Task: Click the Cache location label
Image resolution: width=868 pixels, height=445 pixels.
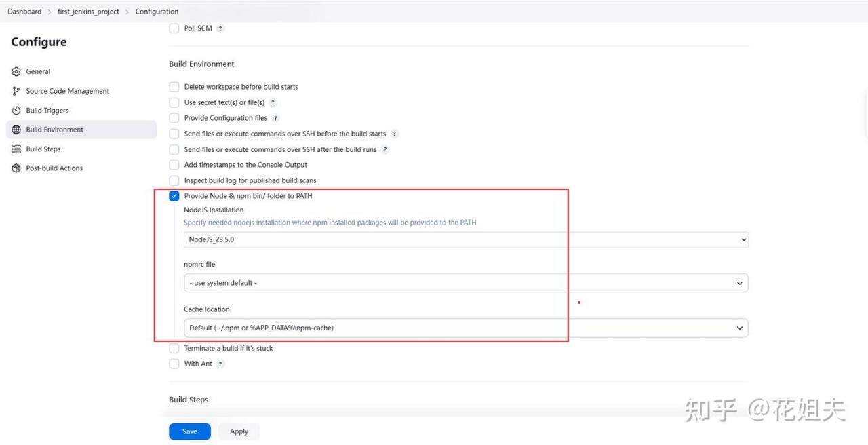Action: [x=207, y=309]
